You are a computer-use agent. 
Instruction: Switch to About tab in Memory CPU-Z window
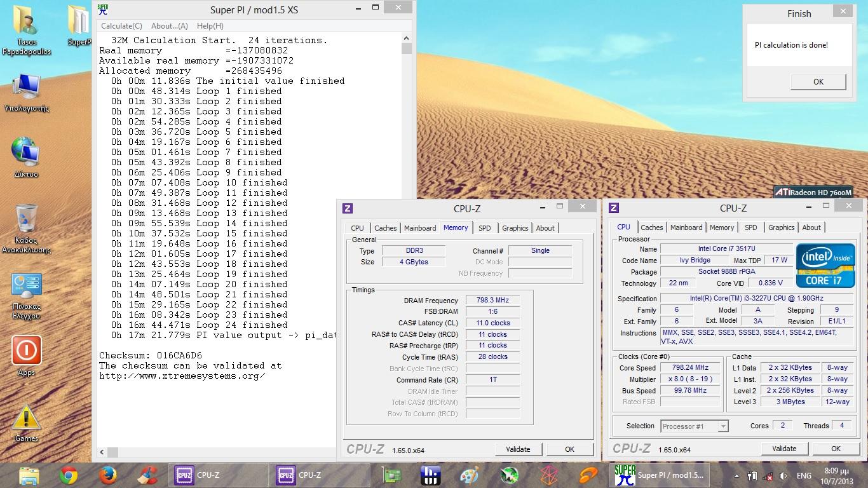click(545, 228)
